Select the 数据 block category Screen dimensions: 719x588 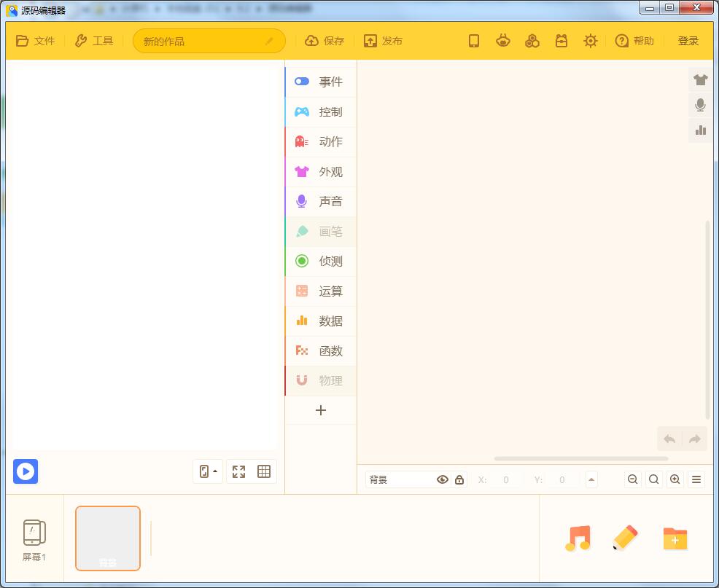(x=321, y=321)
